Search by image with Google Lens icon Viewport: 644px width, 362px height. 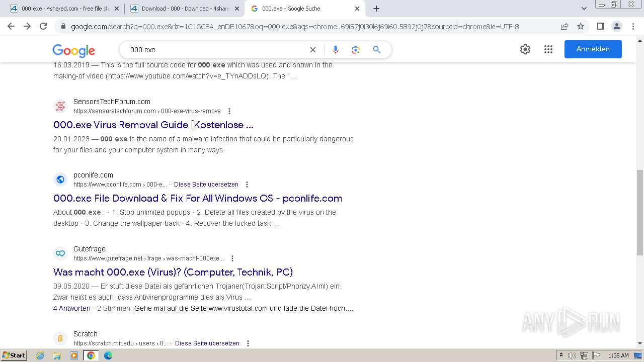point(356,50)
